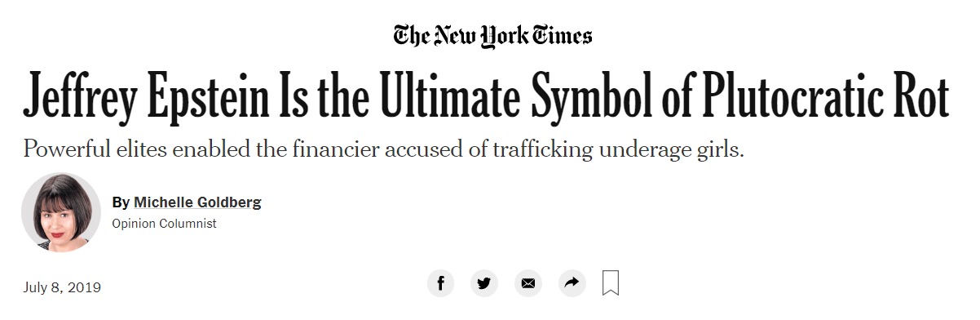980x320 pixels.
Task: Click the July 8, 2019 publication date
Action: tap(62, 287)
